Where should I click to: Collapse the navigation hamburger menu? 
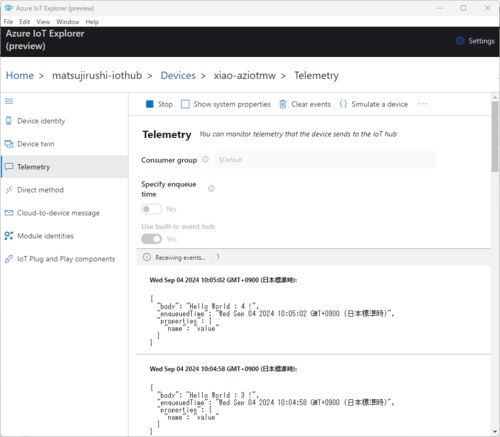click(x=9, y=101)
